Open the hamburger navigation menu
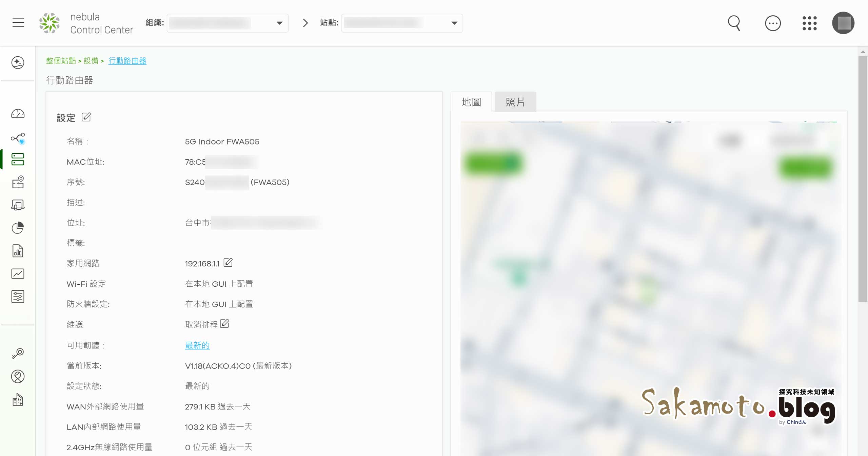The width and height of the screenshot is (868, 456). click(x=18, y=23)
